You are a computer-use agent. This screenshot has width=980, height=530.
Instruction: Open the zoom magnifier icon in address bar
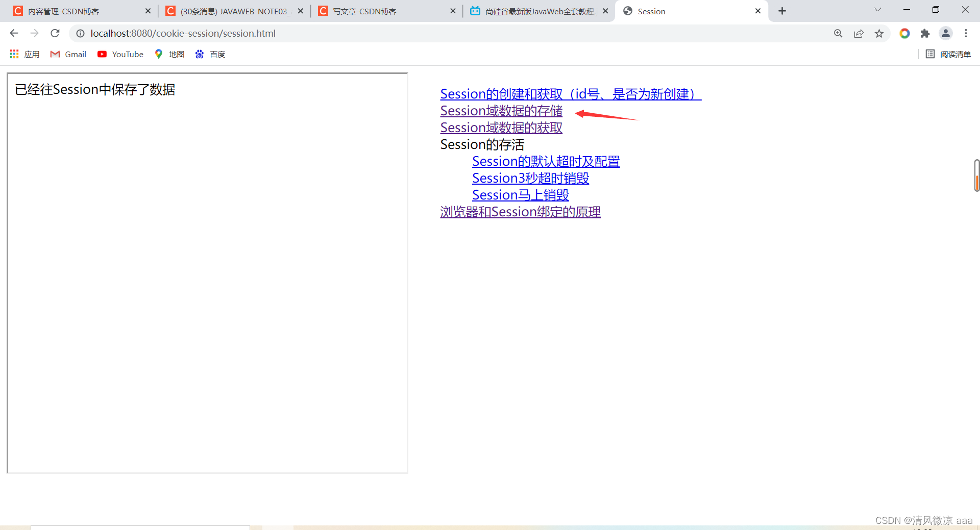click(x=838, y=33)
